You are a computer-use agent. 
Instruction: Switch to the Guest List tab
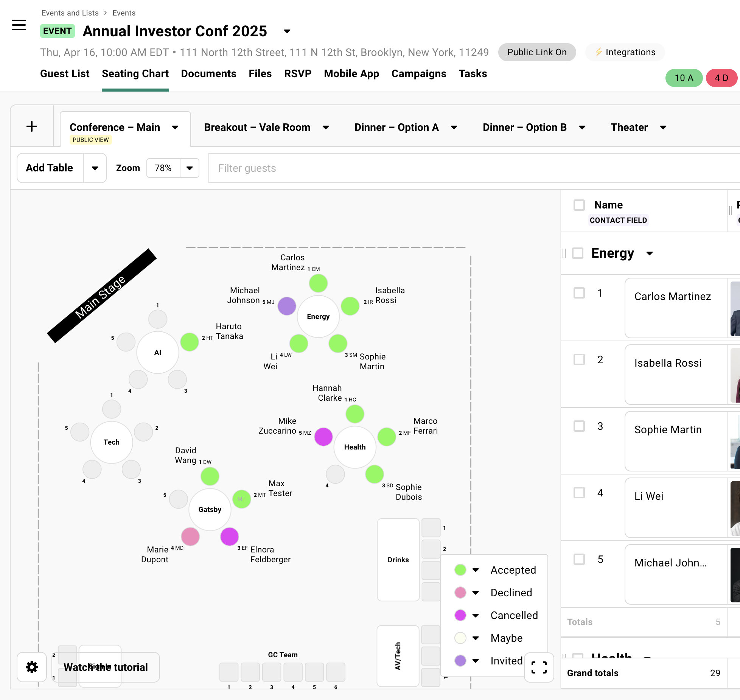[x=65, y=73]
